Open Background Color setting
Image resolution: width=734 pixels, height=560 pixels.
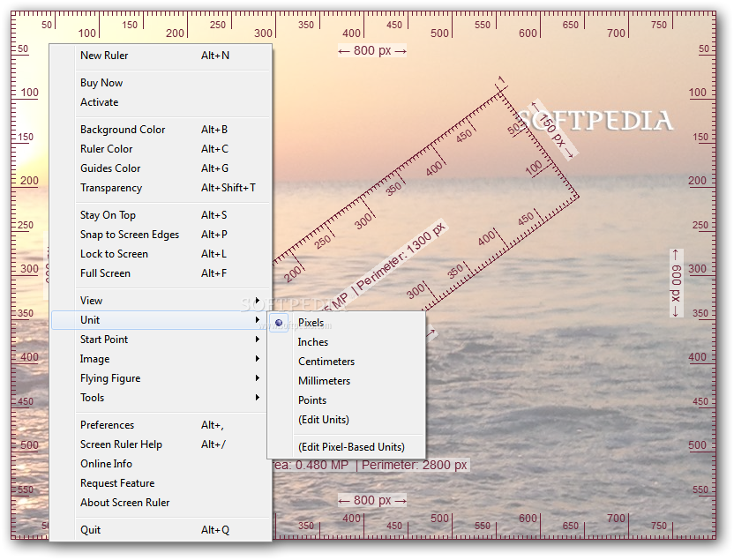point(161,130)
